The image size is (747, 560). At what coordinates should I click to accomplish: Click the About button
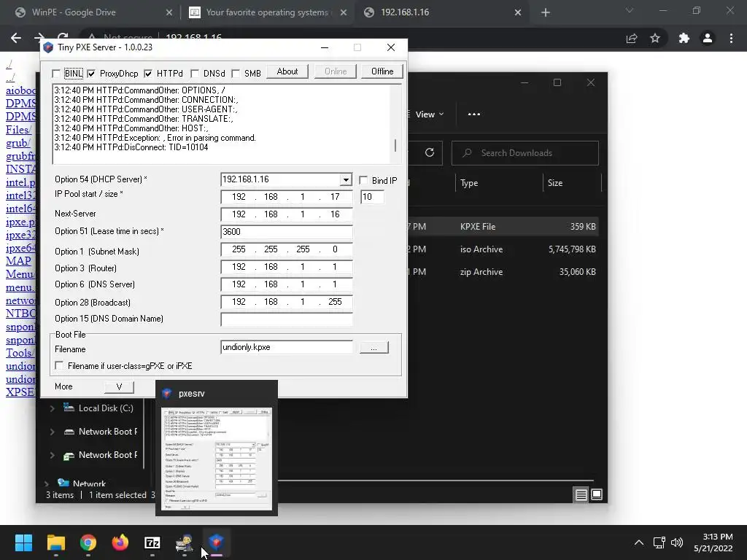pyautogui.click(x=287, y=71)
